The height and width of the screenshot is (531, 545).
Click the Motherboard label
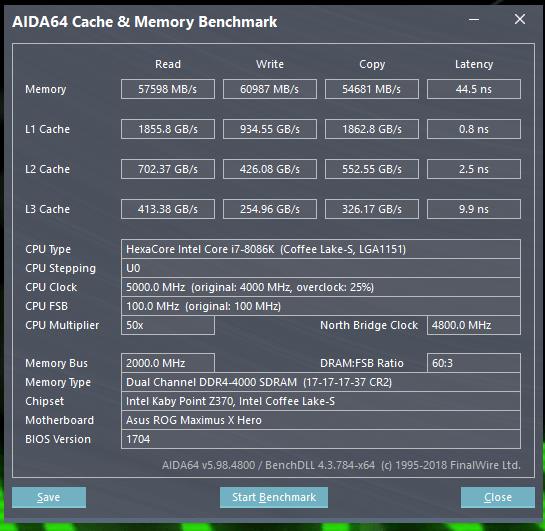[59, 420]
